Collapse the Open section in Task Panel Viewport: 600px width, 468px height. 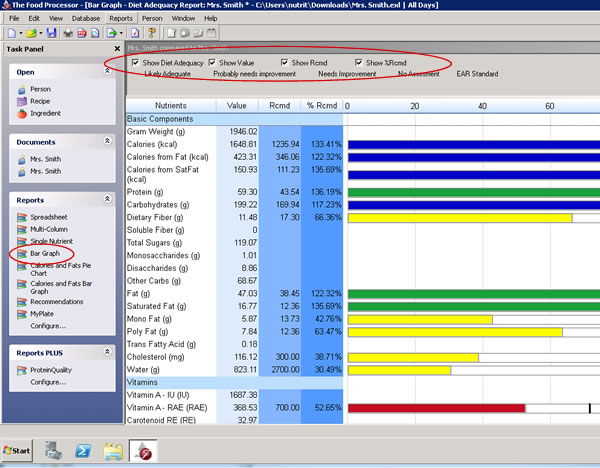pos(108,71)
